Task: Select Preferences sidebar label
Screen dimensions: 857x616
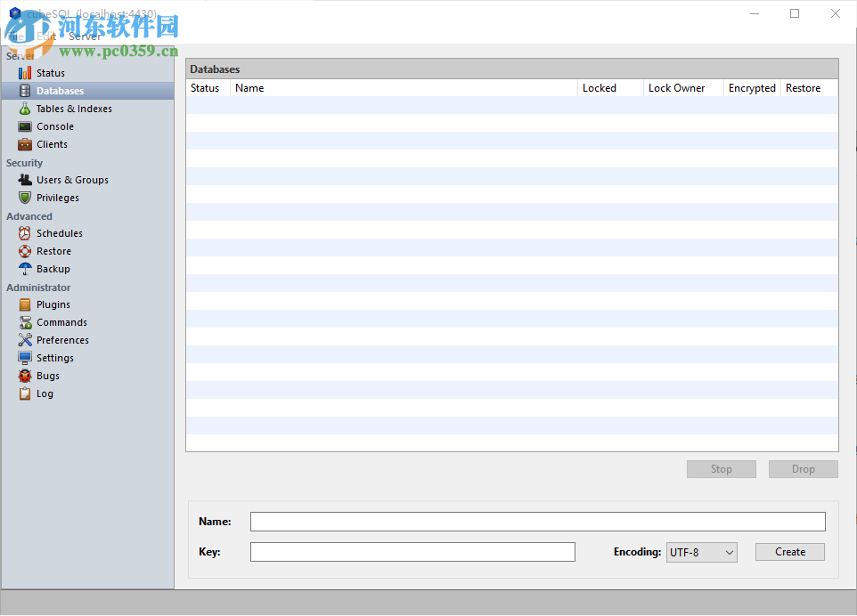Action: [62, 340]
